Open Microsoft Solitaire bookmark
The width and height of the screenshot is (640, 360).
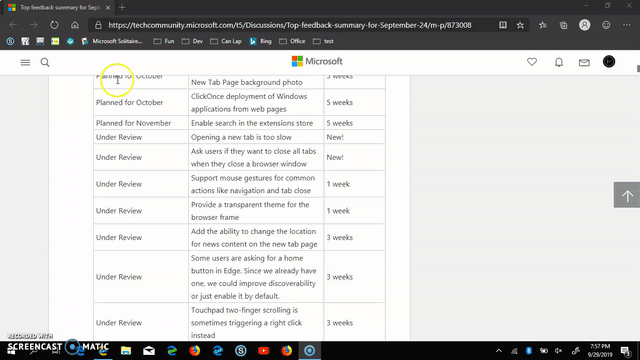(112, 41)
